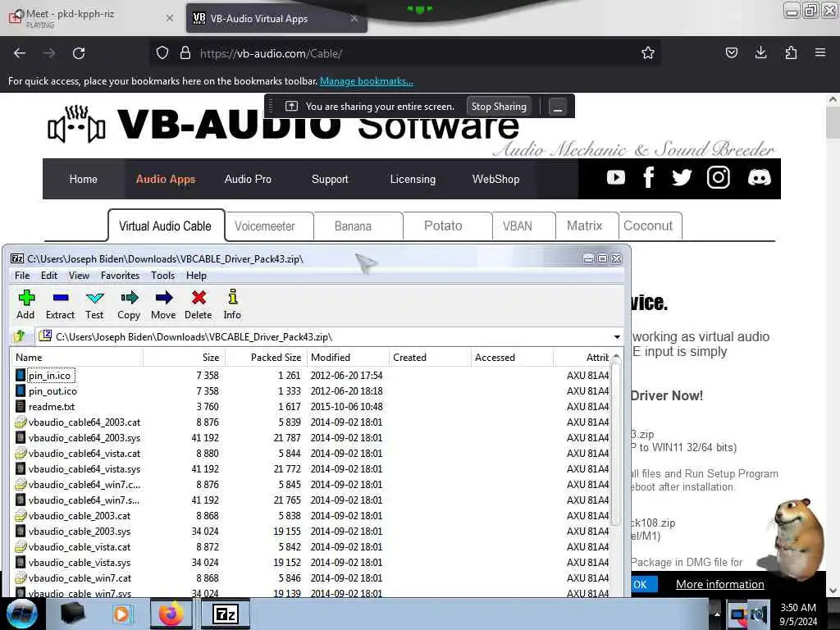The height and width of the screenshot is (630, 840).
Task: Open Support navigation link
Action: click(x=330, y=179)
